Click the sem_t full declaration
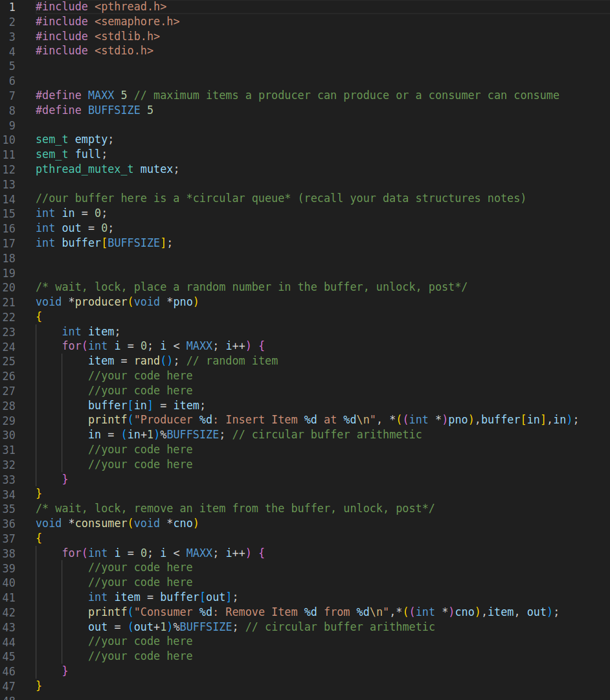This screenshot has width=610, height=700. (x=68, y=153)
